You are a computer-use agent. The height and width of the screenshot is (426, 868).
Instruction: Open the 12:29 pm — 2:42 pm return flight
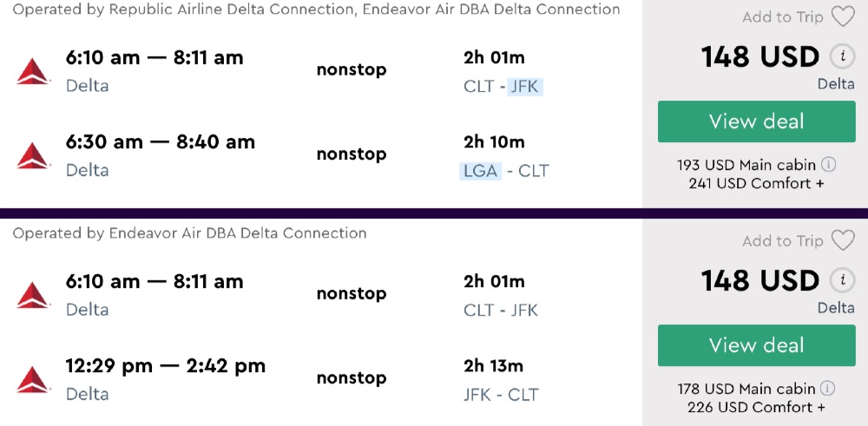coord(166,366)
